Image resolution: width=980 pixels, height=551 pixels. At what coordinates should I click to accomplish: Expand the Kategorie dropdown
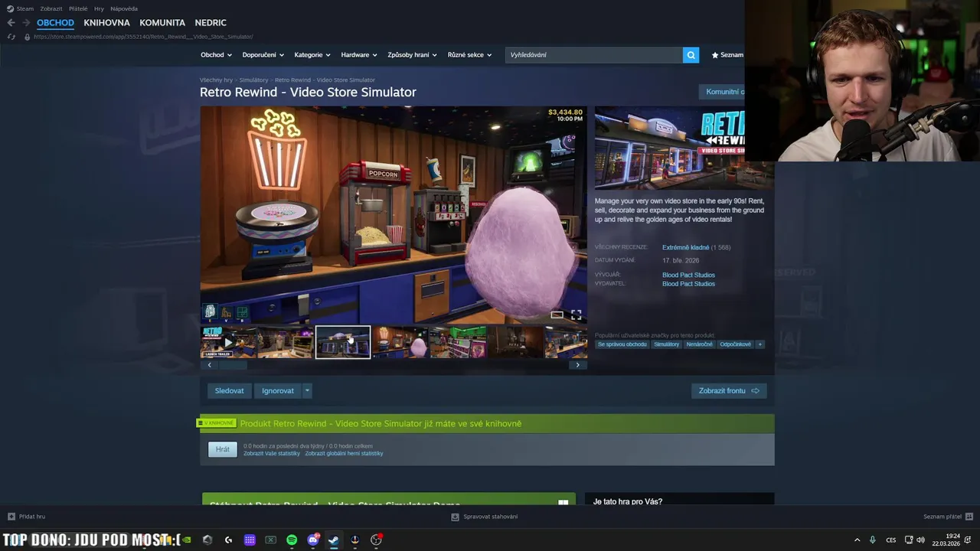[312, 55]
